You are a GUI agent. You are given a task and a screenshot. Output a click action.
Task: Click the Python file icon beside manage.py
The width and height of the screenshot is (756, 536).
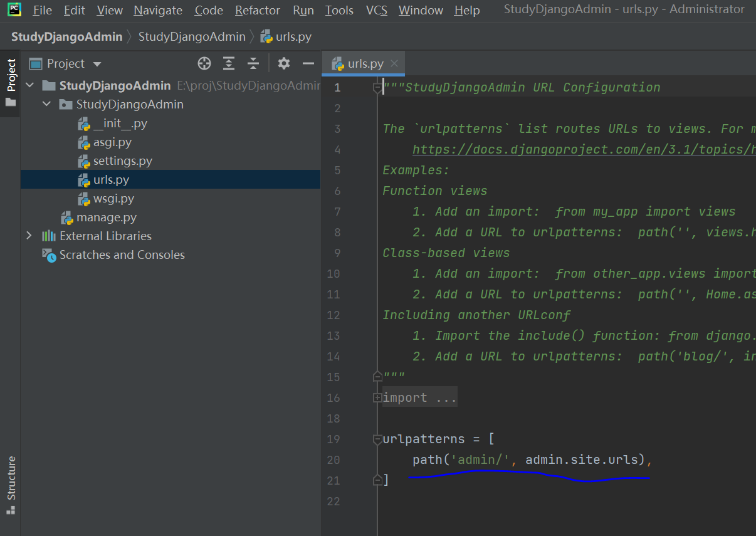67,218
